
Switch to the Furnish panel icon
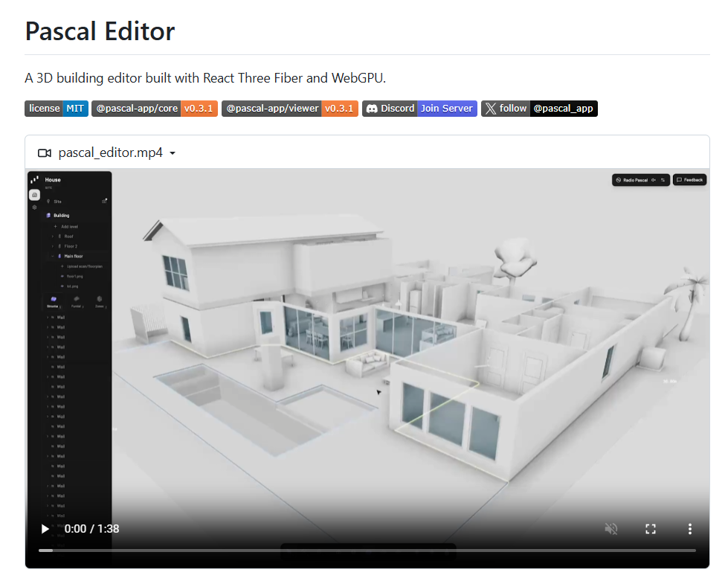coord(77,298)
